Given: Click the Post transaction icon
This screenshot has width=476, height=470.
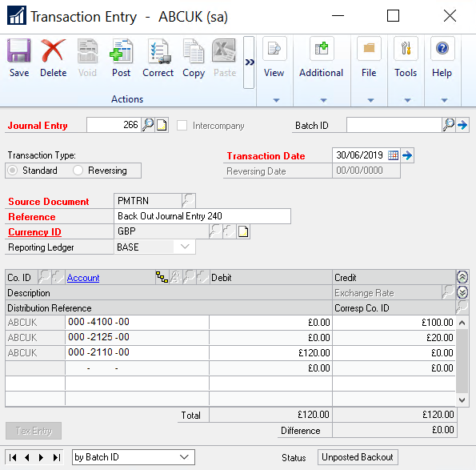Looking at the screenshot, I should 122,50.
